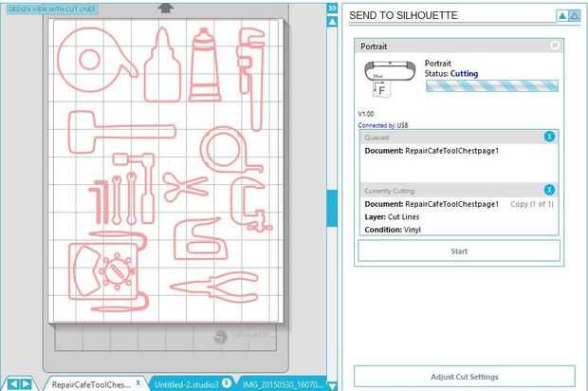
Task: Select the pliers shape
Action: point(215,287)
